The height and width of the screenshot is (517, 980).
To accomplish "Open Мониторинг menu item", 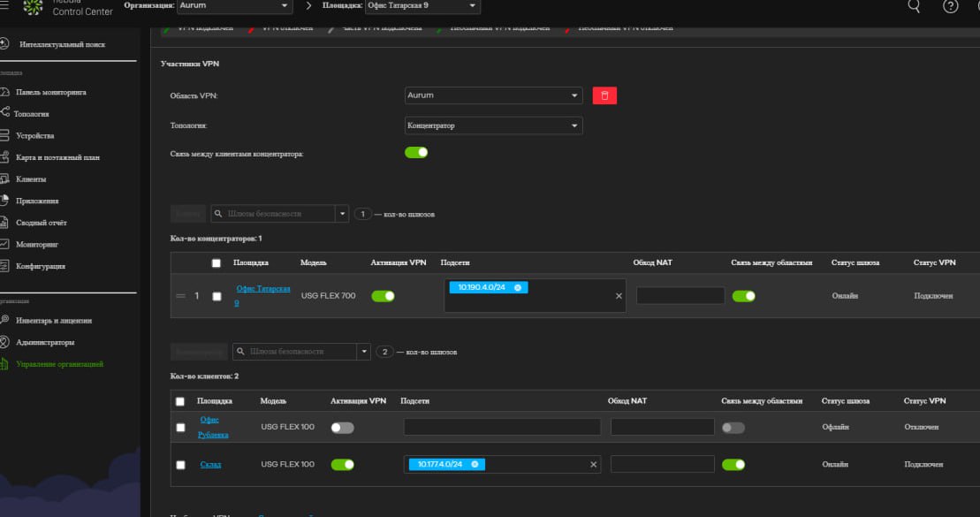I will coord(36,245).
